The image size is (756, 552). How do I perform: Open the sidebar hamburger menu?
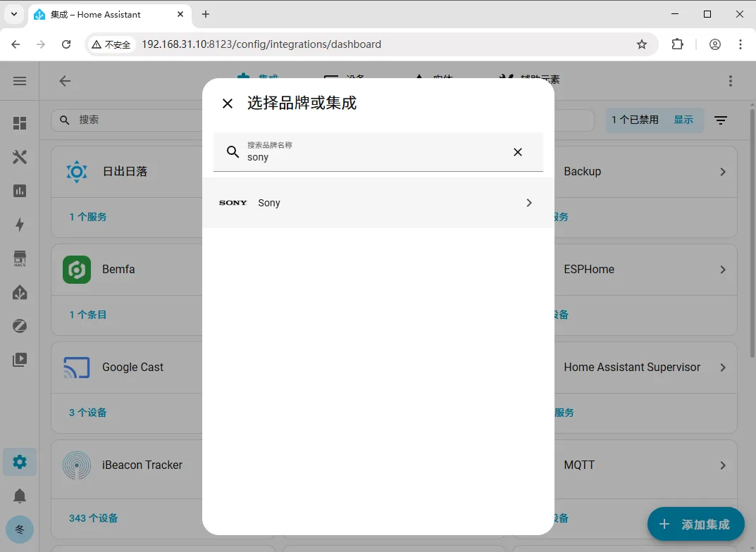click(20, 81)
